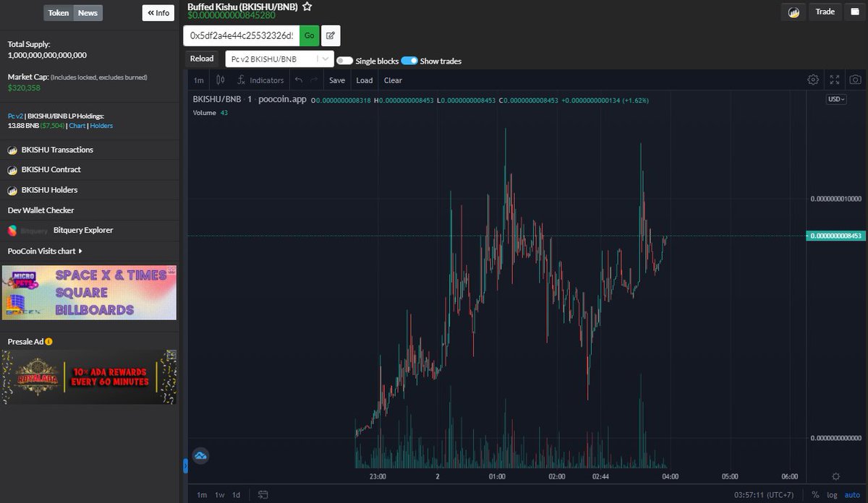Enter fullscreen chart mode
Image resolution: width=868 pixels, height=503 pixels.
pos(835,79)
